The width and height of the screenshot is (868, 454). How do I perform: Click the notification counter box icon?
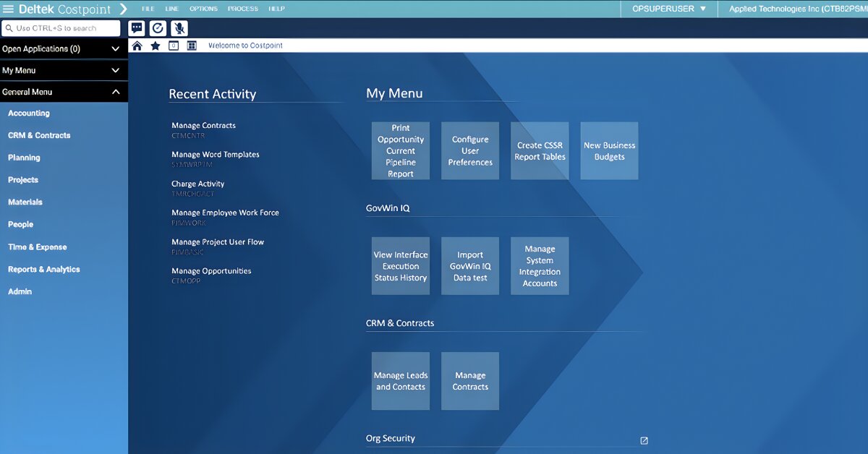pos(174,46)
